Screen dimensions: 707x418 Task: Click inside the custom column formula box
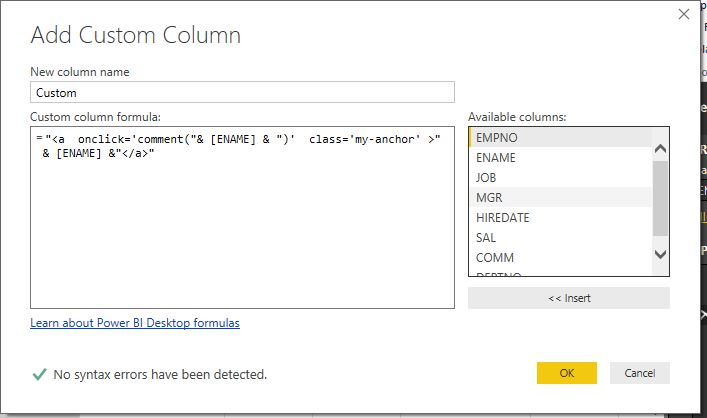[242, 218]
